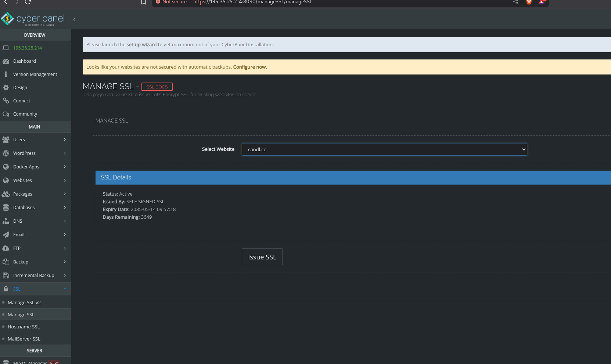This screenshot has height=364, width=611.
Task: Click the Packages cubes icon
Action: click(x=6, y=194)
